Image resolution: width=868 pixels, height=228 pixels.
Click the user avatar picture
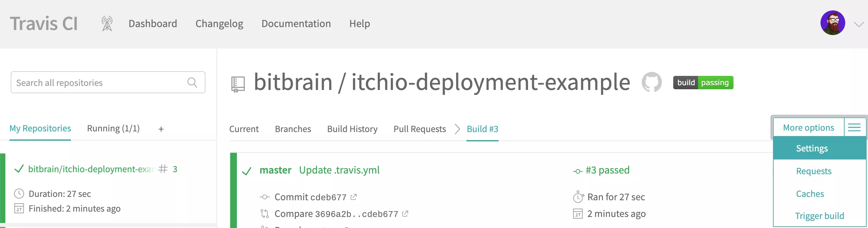[x=833, y=23]
